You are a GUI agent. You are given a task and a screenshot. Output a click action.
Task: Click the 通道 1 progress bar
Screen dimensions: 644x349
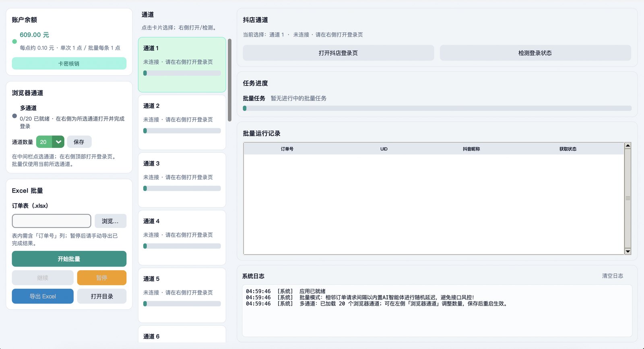182,73
